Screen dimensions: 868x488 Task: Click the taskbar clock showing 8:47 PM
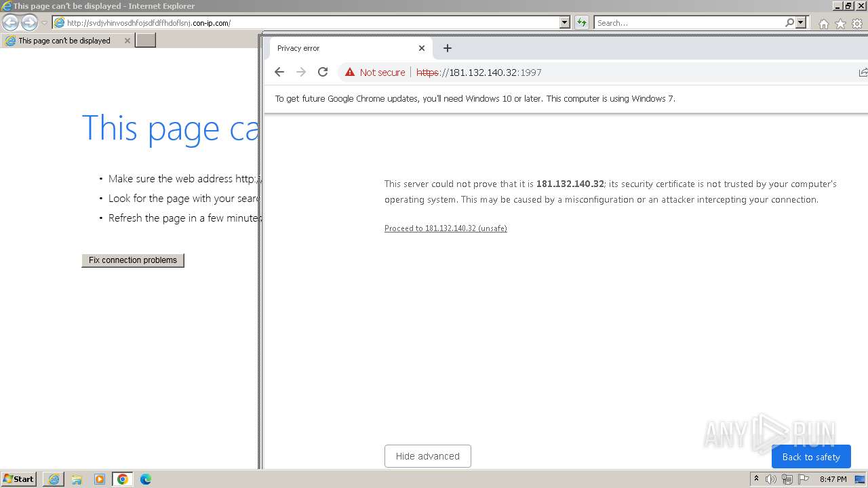pos(833,479)
